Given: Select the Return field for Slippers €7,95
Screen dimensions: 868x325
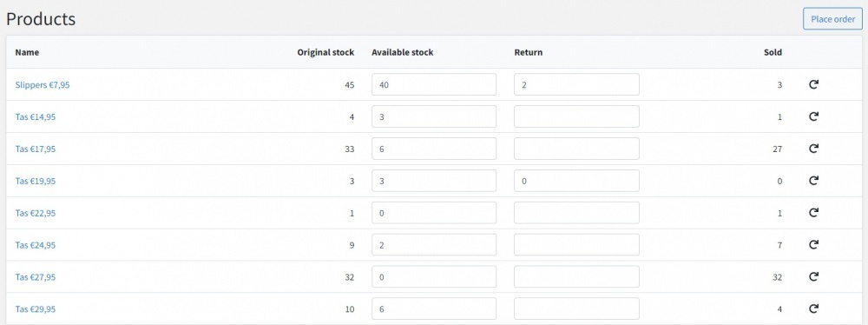Looking at the screenshot, I should (576, 84).
